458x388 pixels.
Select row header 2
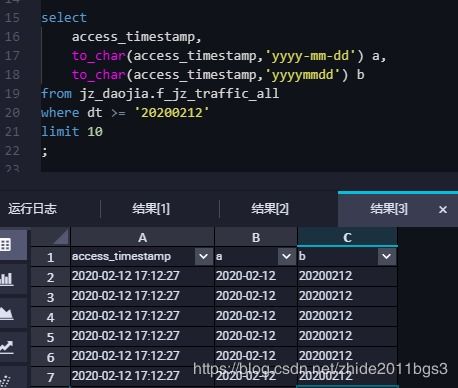pos(50,277)
